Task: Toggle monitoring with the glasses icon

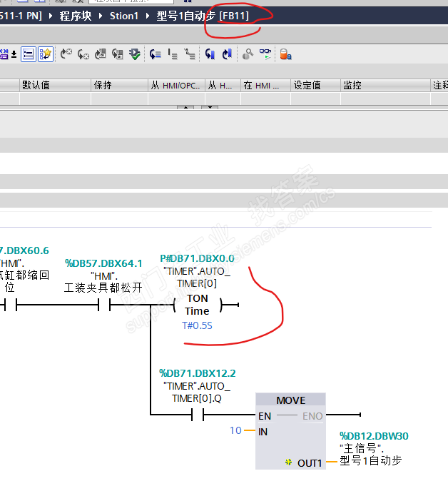Action: point(265,54)
